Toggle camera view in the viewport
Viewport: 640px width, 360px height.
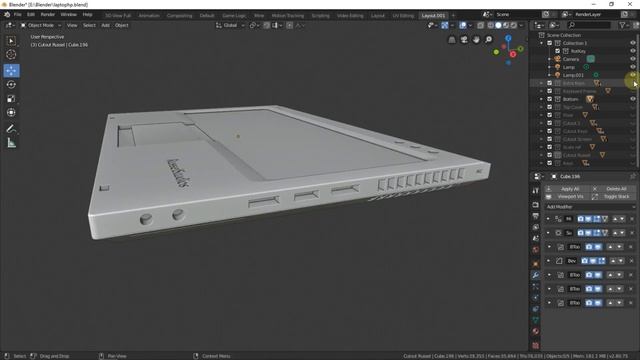coord(464,40)
